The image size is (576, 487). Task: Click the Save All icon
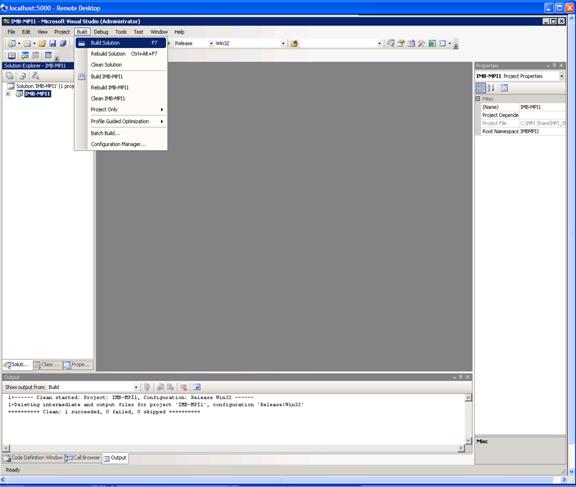point(63,44)
